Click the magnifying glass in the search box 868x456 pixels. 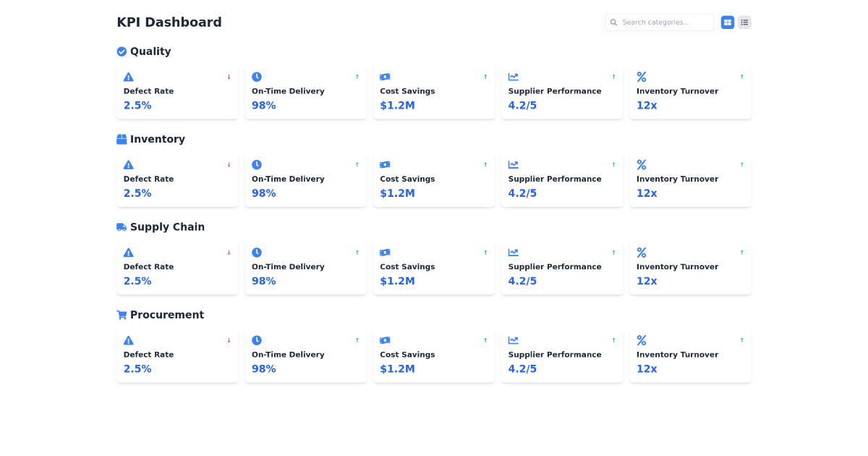tap(614, 22)
